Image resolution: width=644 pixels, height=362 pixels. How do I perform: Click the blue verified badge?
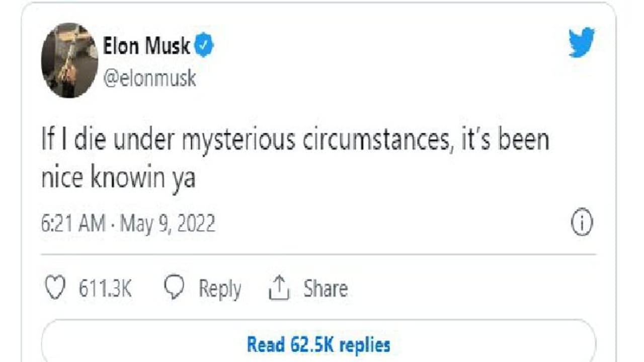pyautogui.click(x=204, y=47)
